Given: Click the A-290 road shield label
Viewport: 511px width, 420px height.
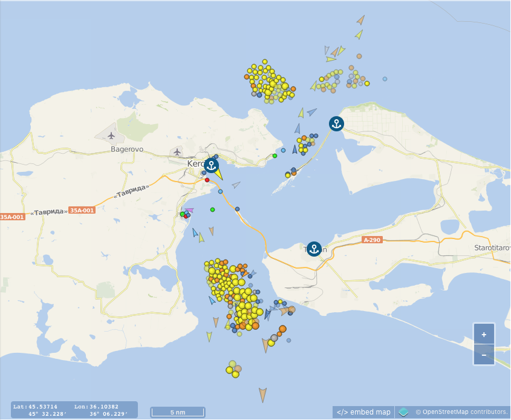Looking at the screenshot, I should [x=371, y=240].
